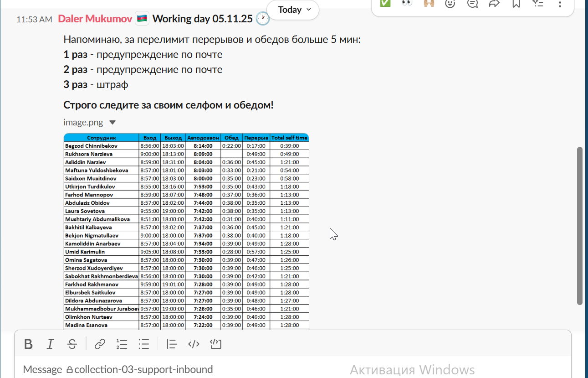
Task: React with the raised hands emoji
Action: click(x=429, y=4)
